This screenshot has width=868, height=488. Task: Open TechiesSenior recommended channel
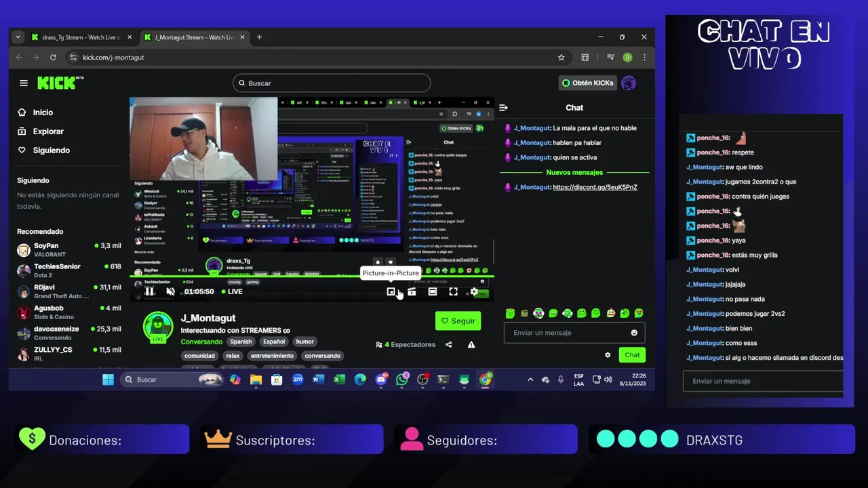coord(68,270)
